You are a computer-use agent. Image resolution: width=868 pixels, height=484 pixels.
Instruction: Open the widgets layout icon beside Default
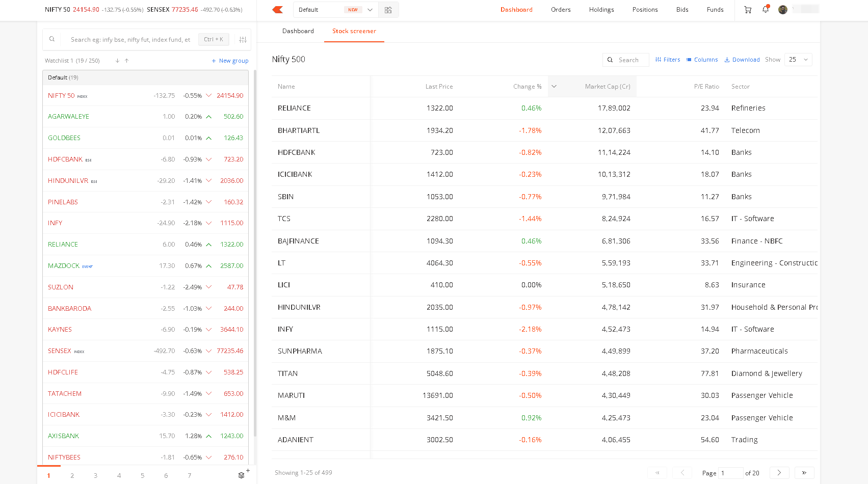click(x=388, y=10)
